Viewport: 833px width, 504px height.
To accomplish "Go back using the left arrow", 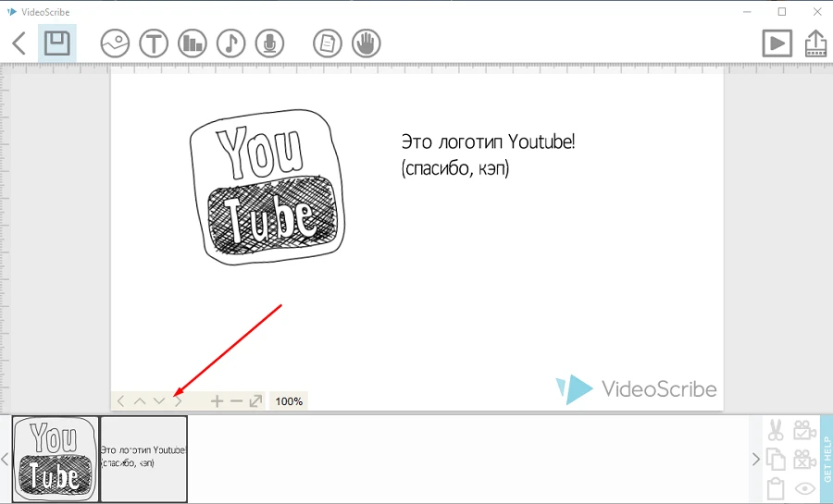I will (19, 43).
